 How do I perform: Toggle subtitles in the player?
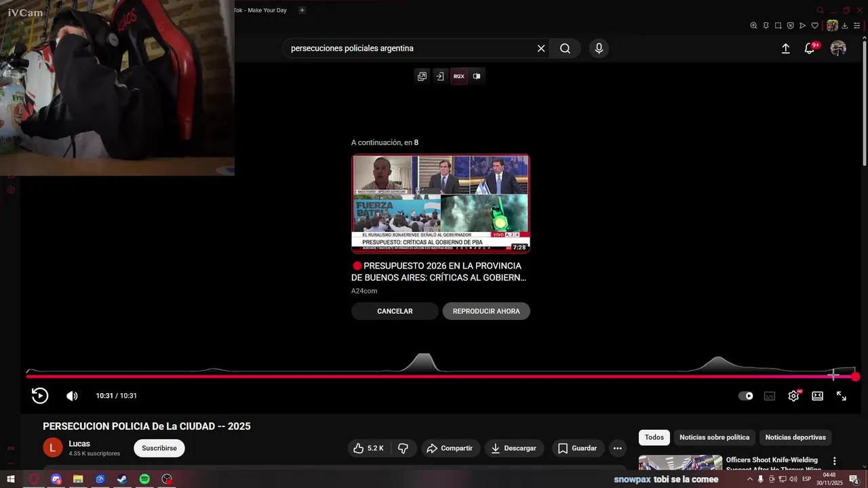click(770, 396)
